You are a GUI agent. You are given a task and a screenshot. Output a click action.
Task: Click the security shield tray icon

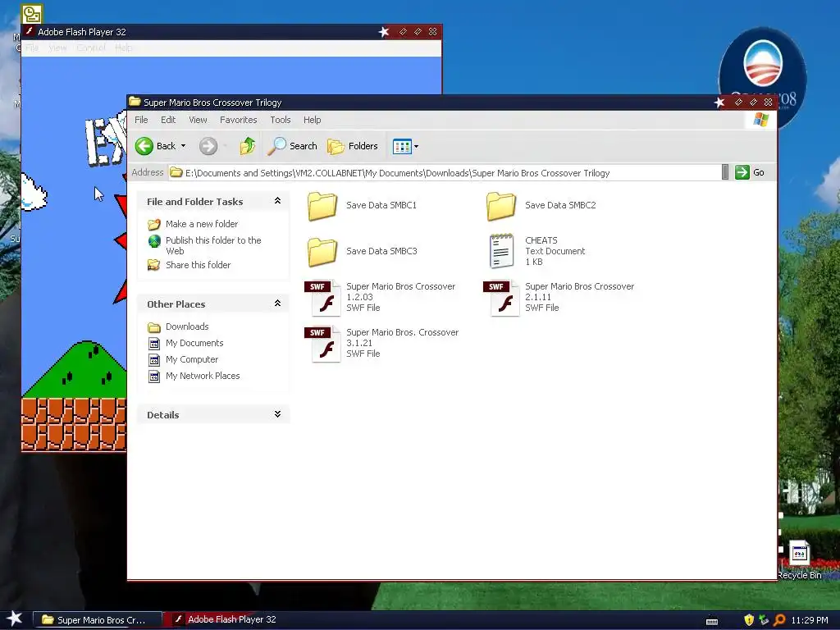tap(749, 620)
